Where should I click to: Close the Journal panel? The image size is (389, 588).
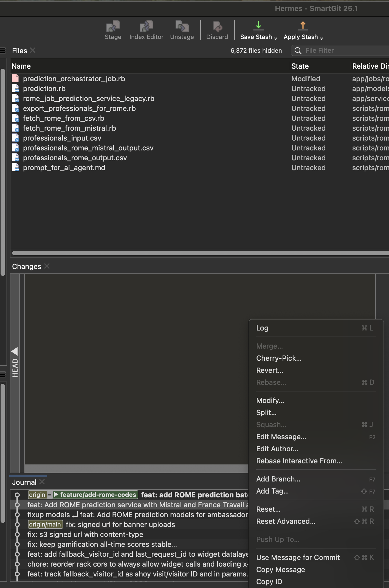click(42, 482)
